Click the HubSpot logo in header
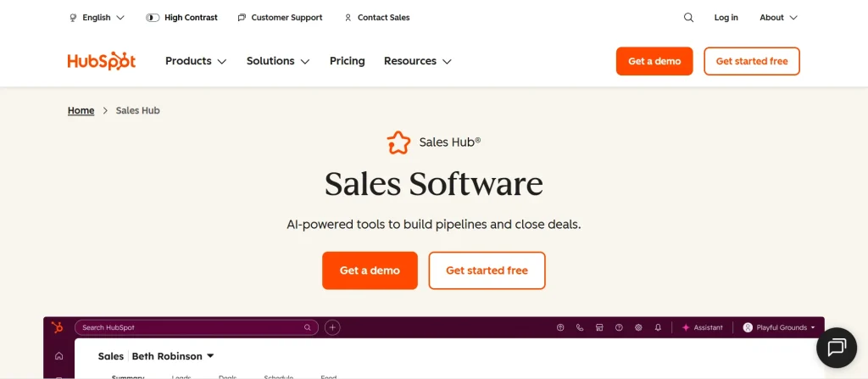The image size is (868, 379). coord(102,61)
